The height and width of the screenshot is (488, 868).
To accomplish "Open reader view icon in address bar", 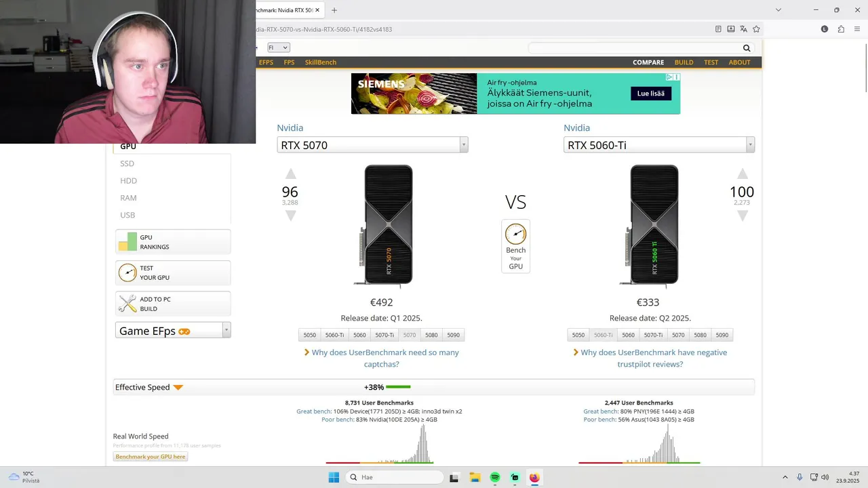I will click(x=718, y=29).
